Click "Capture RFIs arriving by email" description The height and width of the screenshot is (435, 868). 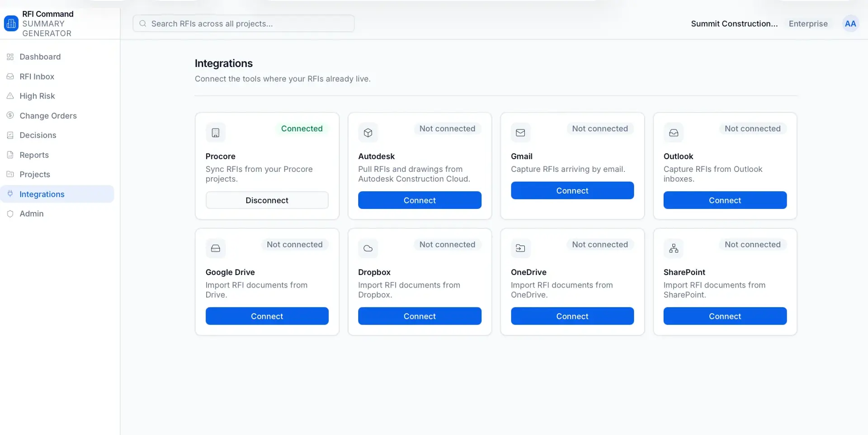point(568,169)
